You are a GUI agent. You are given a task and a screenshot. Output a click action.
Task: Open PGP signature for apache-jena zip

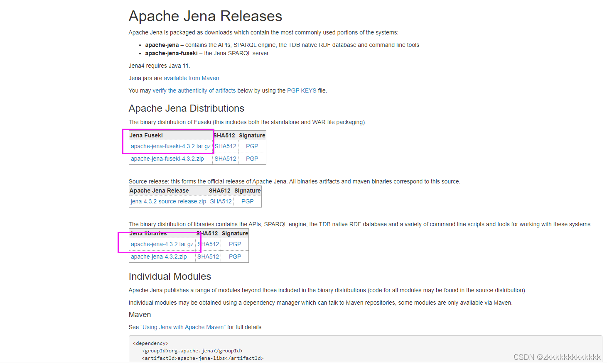tap(235, 257)
